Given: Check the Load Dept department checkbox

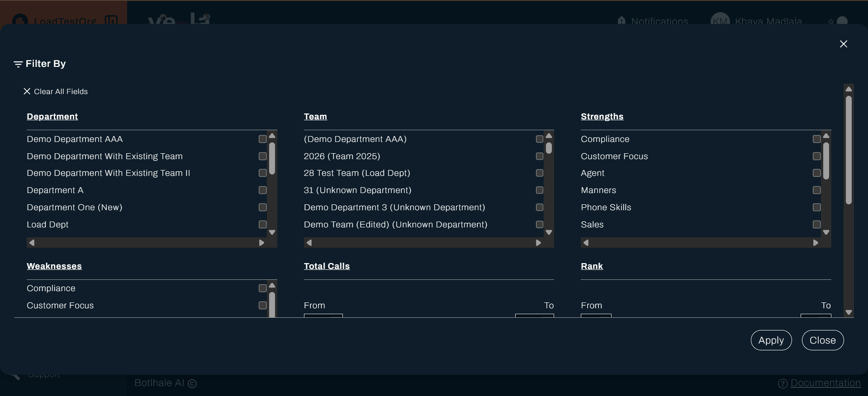Looking at the screenshot, I should point(262,225).
